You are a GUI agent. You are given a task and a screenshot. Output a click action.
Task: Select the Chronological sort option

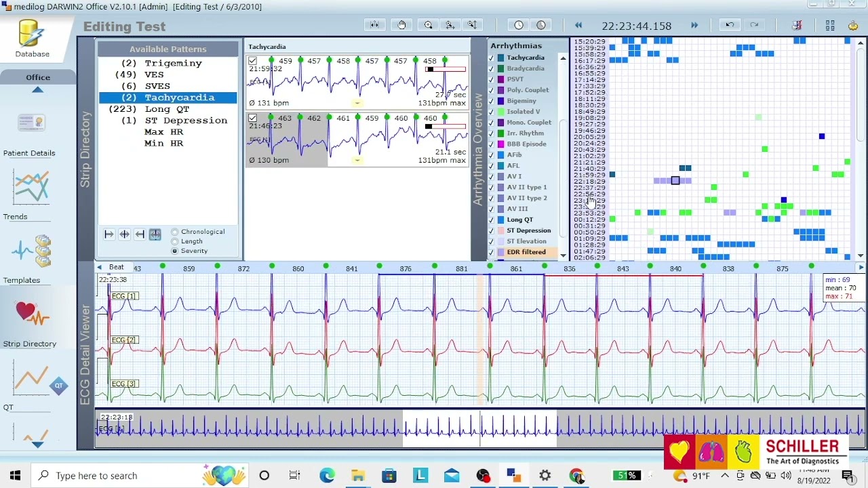(175, 232)
